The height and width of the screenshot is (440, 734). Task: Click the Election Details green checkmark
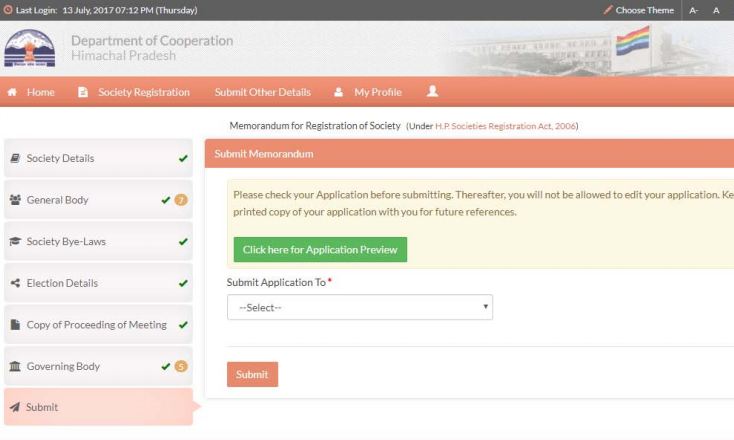pyautogui.click(x=183, y=283)
